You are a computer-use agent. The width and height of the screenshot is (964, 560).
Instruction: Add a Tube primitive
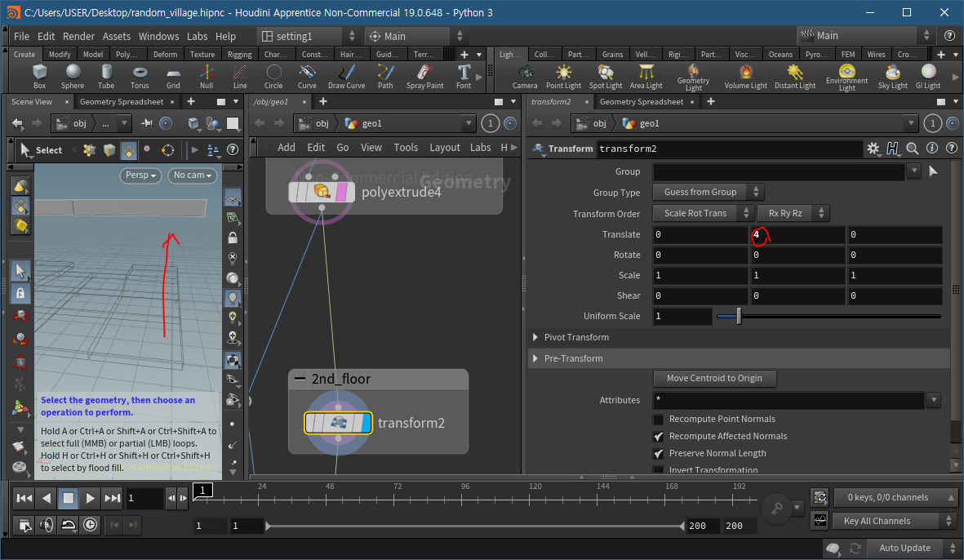click(x=106, y=77)
